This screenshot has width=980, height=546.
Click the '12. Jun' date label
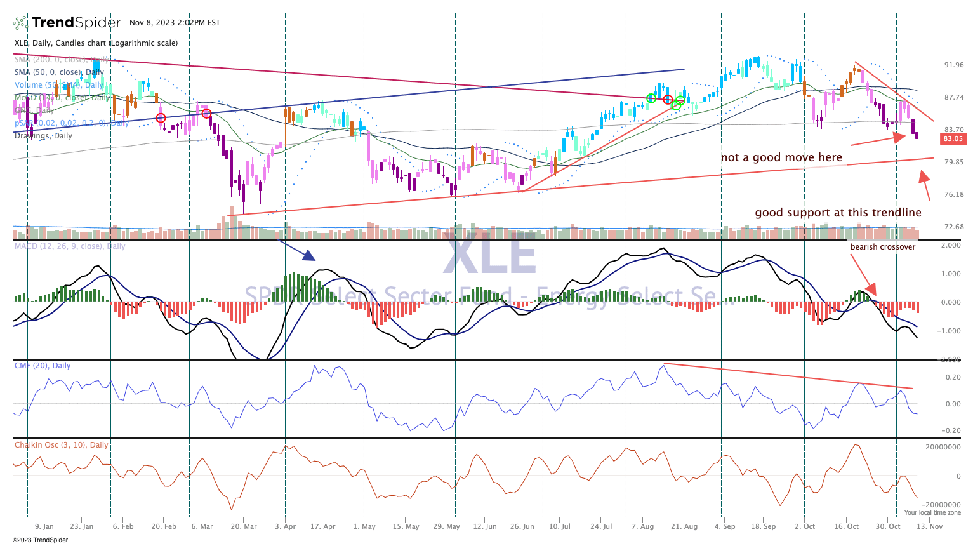coord(485,526)
